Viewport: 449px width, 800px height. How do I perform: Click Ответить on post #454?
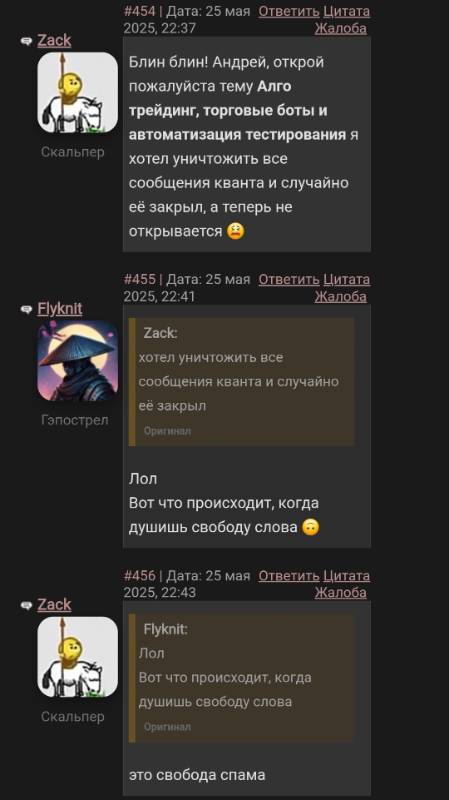pyautogui.click(x=289, y=11)
